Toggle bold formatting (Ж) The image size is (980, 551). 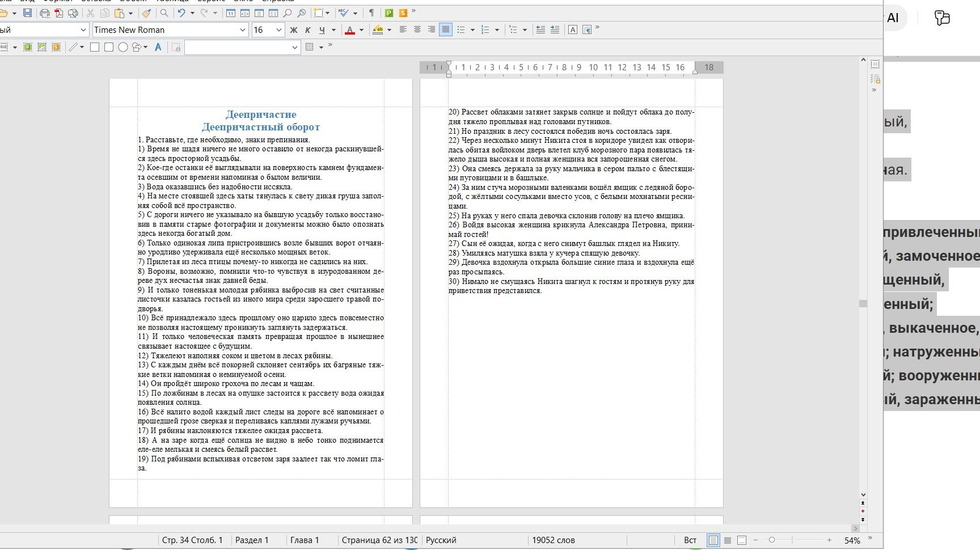[294, 29]
